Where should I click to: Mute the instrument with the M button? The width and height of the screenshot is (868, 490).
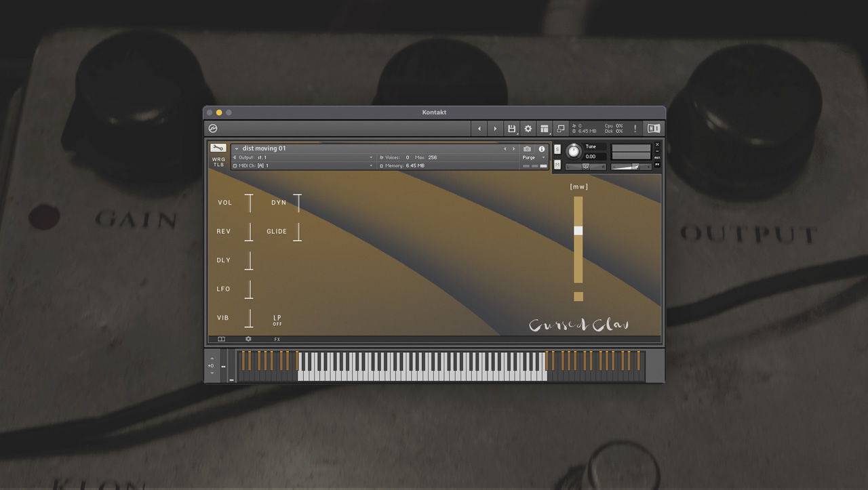coord(557,165)
